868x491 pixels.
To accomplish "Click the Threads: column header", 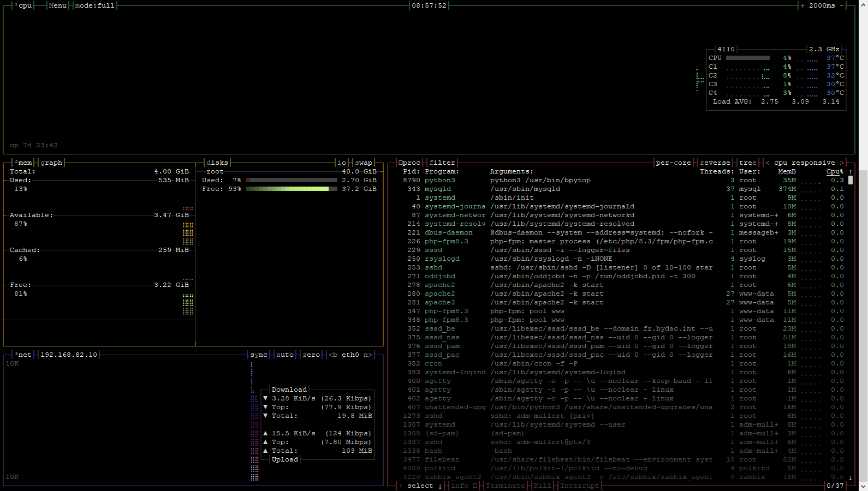I will tap(717, 171).
